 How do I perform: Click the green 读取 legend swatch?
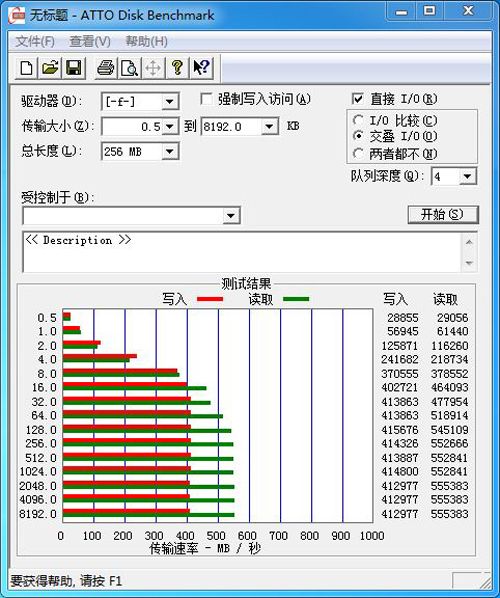tap(296, 299)
